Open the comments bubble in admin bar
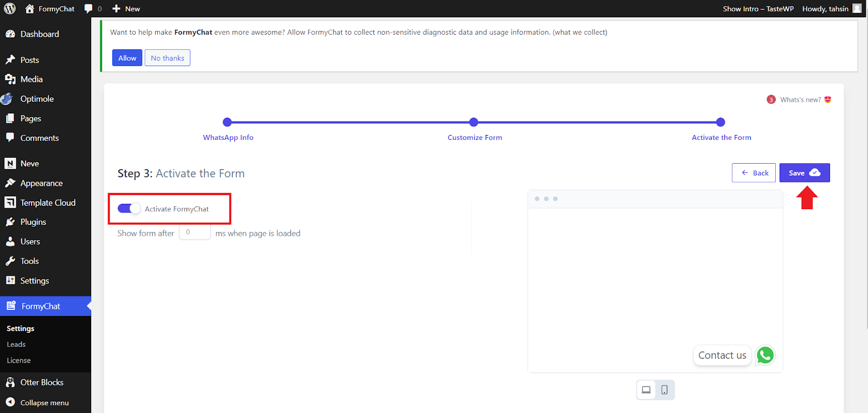 click(x=93, y=9)
